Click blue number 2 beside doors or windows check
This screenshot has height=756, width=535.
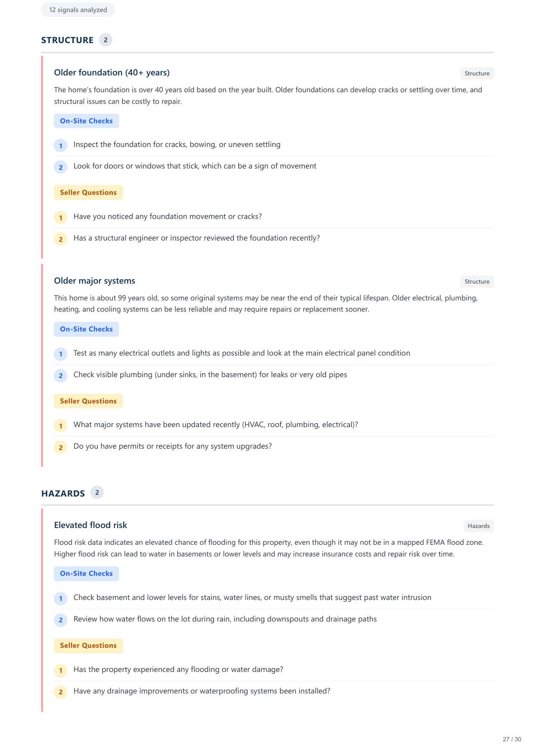(x=61, y=167)
